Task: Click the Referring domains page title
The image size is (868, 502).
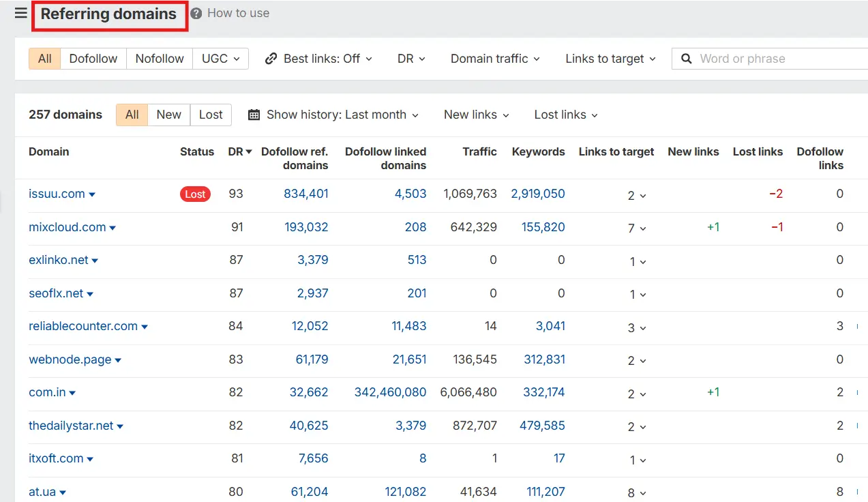Action: (x=108, y=14)
